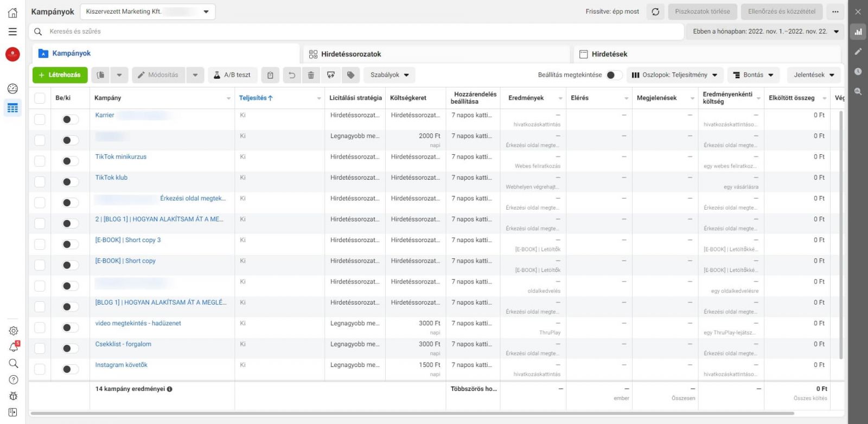Click the home icon in left sidebar

(12, 12)
